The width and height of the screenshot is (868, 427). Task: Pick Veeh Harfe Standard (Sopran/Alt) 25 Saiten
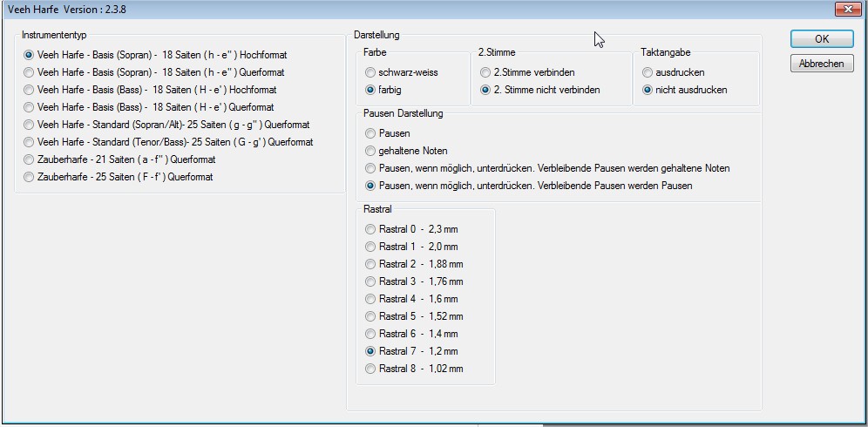point(30,125)
